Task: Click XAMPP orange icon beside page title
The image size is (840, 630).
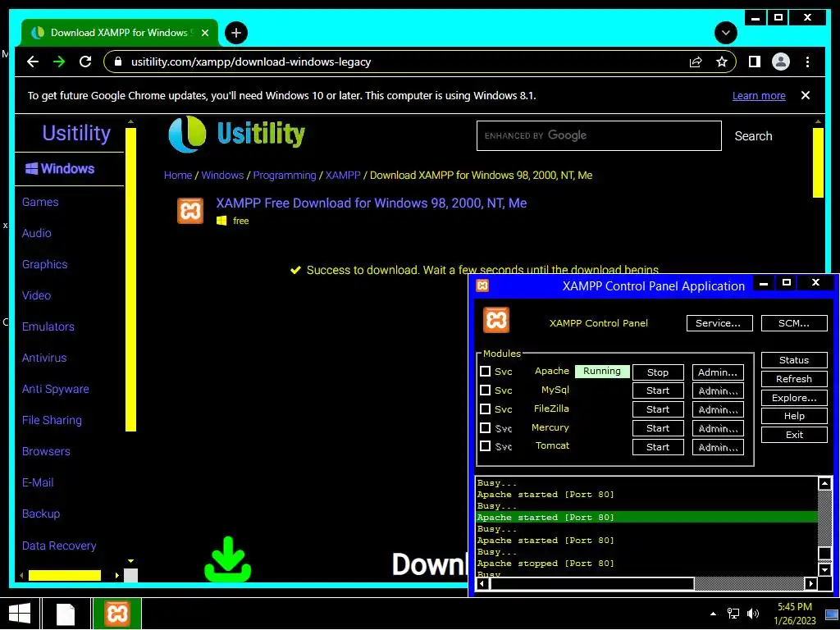Action: click(x=190, y=211)
